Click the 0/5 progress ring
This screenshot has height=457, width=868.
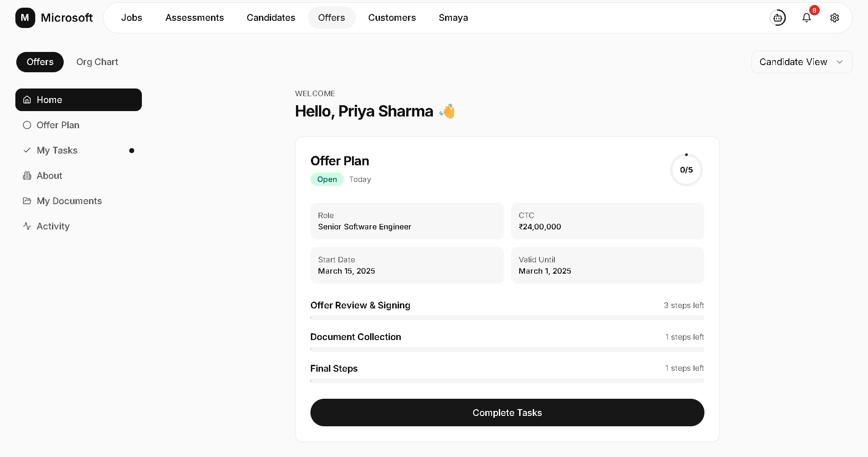(x=686, y=170)
